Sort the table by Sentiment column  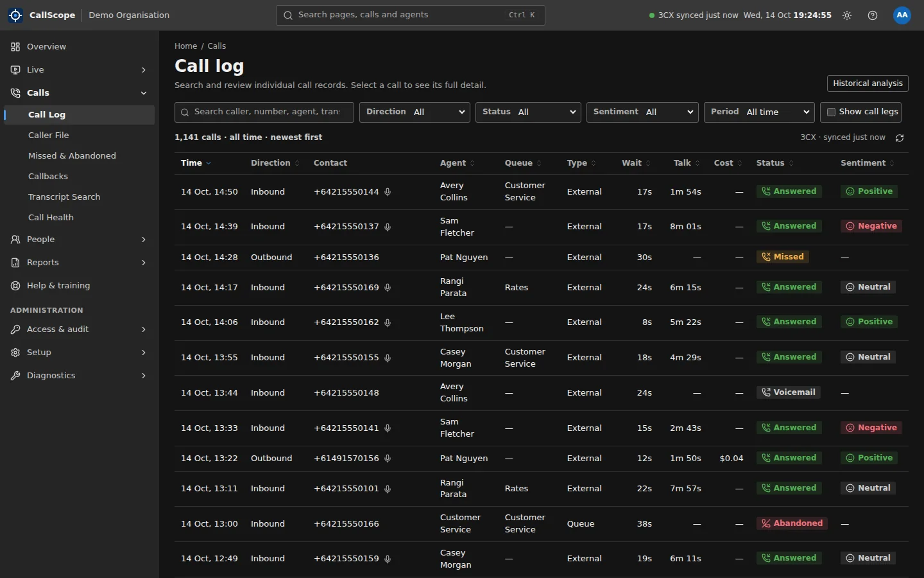[868, 163]
